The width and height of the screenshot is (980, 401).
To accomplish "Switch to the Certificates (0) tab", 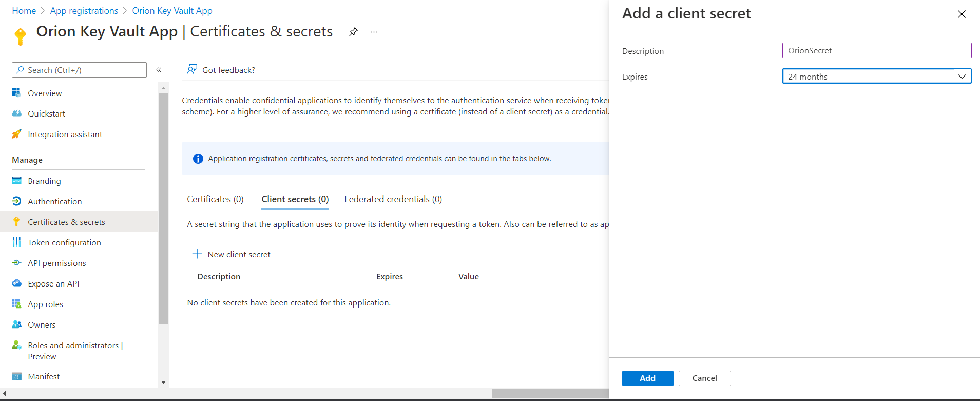I will (215, 199).
